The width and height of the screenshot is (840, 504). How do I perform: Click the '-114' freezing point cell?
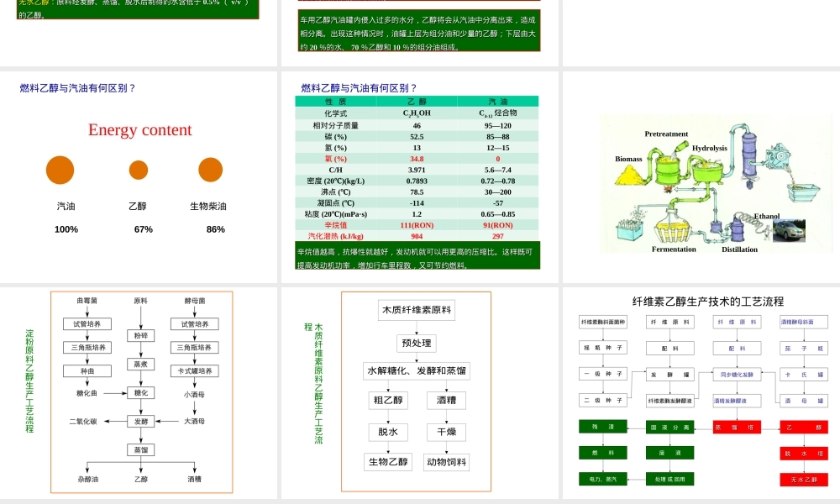[x=417, y=203]
